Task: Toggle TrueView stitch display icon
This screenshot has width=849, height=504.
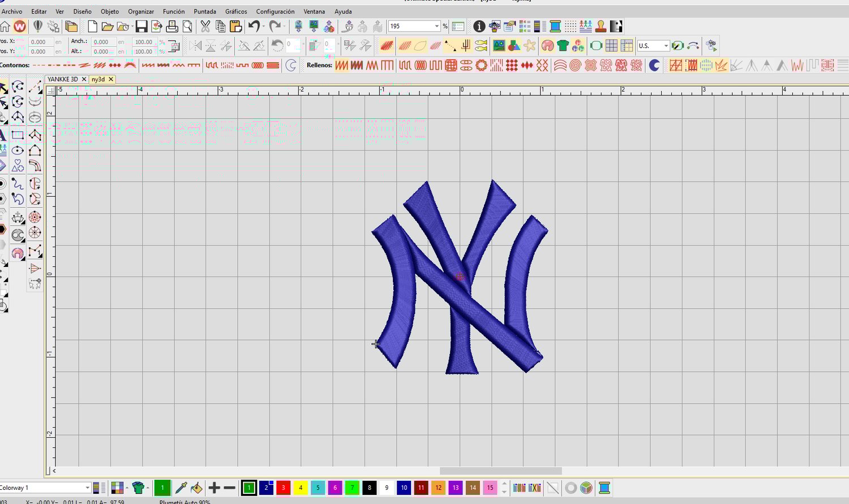Action: (x=387, y=46)
